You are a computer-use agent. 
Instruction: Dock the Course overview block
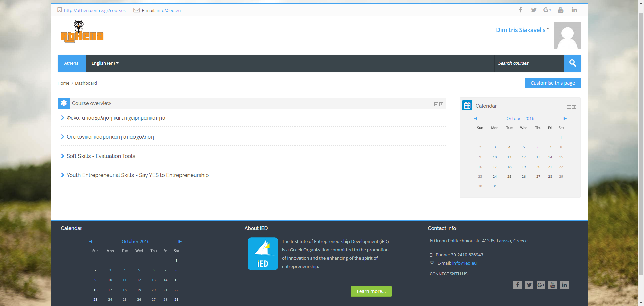pyautogui.click(x=441, y=104)
